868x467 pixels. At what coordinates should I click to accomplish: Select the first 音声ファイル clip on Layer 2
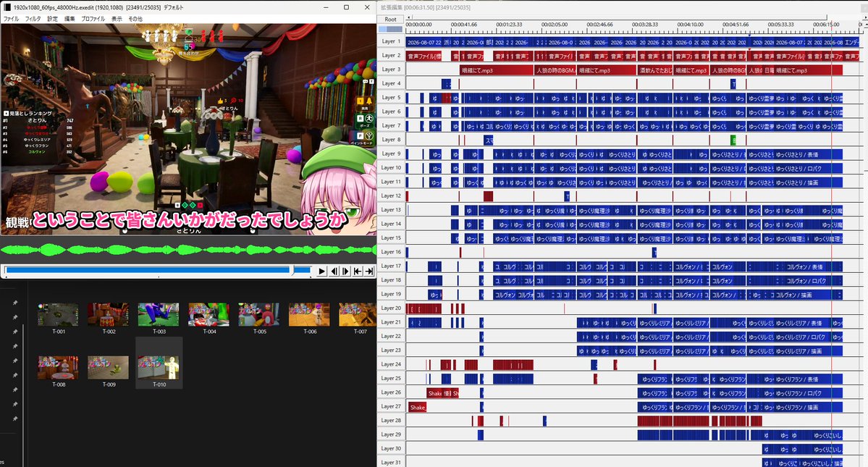[424, 56]
